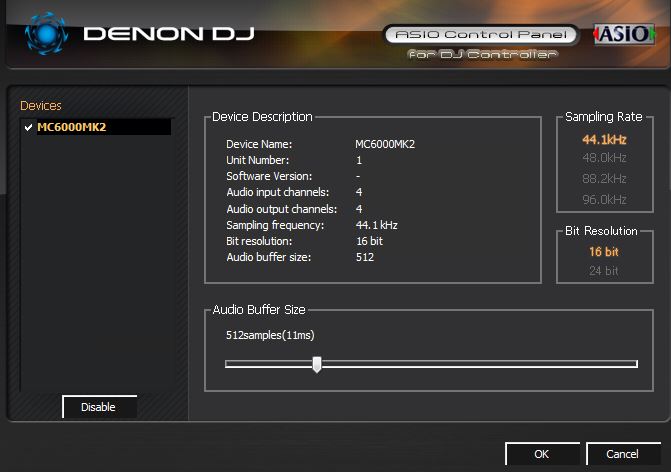Click the Bit resolution value 16 bit
Screen dimensions: 671x472
tap(369, 241)
